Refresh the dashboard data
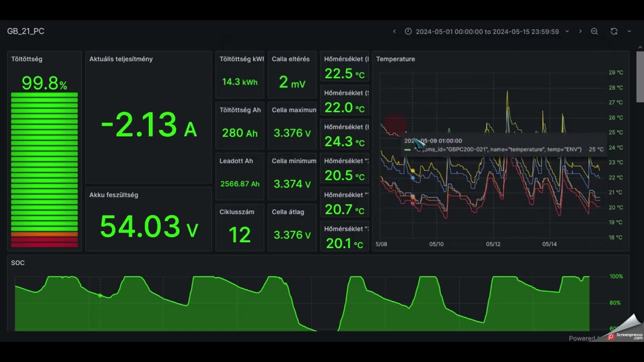The width and height of the screenshot is (644, 362). click(x=614, y=31)
